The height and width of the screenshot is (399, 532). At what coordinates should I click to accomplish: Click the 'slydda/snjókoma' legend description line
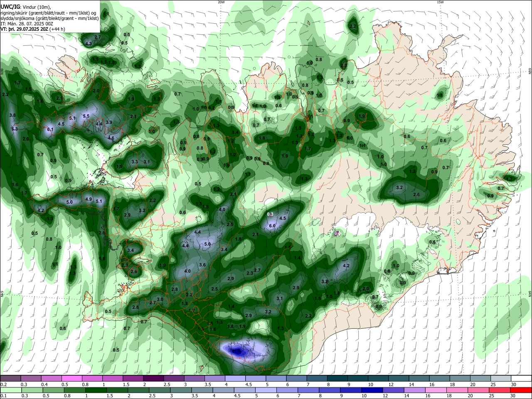click(49, 18)
